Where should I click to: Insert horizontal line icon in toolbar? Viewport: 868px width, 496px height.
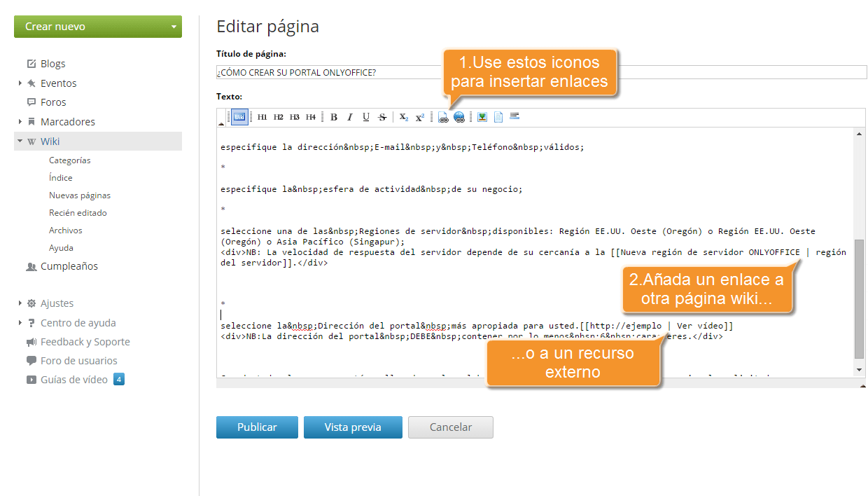514,116
